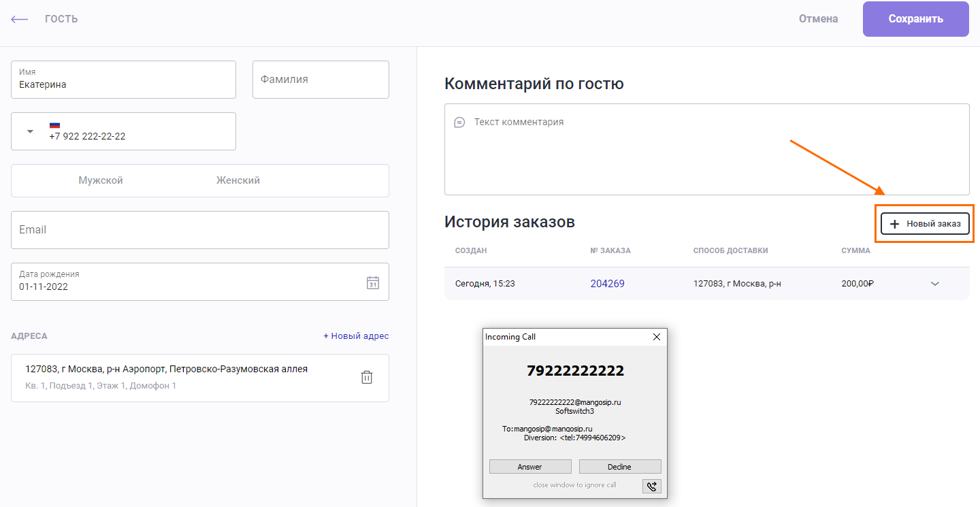Image resolution: width=980 pixels, height=507 pixels.
Task: Select the Мужской gender option
Action: [x=101, y=180]
